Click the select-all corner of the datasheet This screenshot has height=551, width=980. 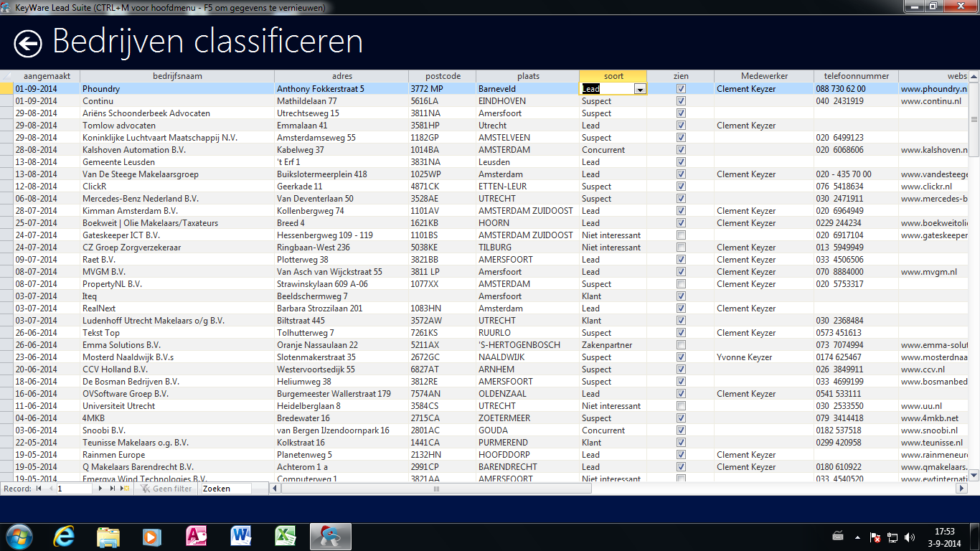click(x=6, y=76)
